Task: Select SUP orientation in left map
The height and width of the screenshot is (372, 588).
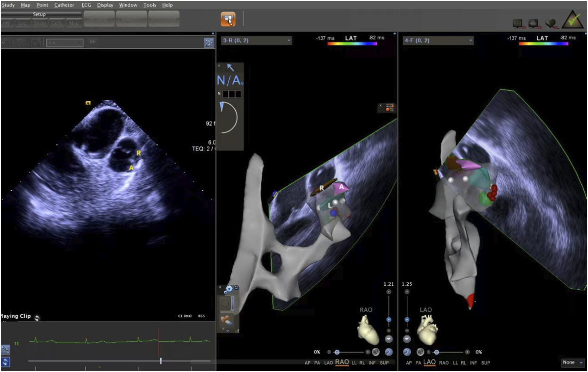Action: click(x=384, y=363)
